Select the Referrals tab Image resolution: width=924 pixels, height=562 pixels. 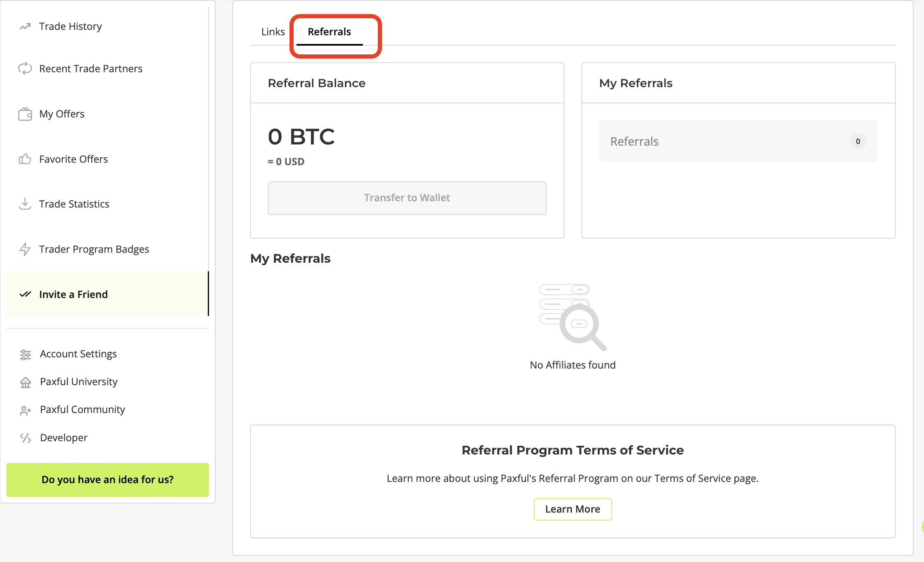[x=329, y=32]
